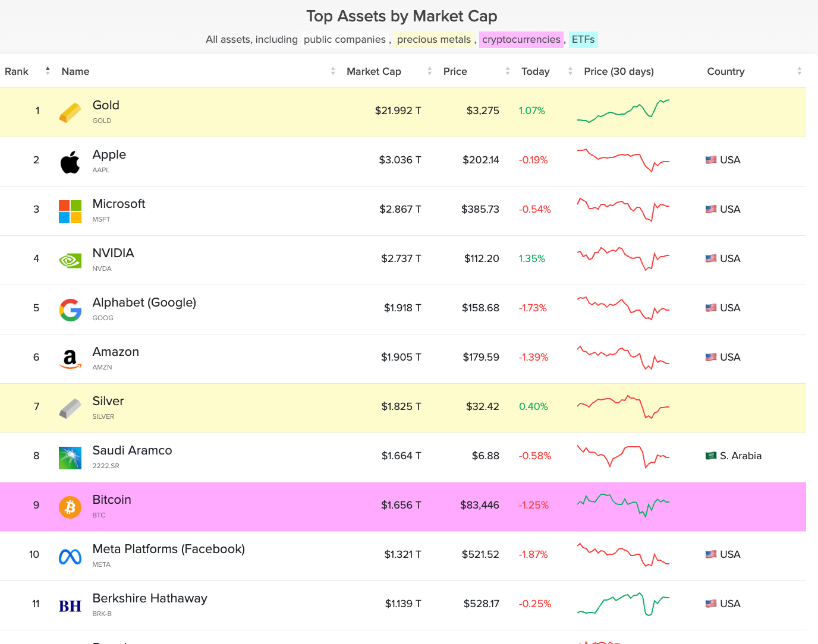Image resolution: width=818 pixels, height=644 pixels.
Task: Click Bitcoin price $83,446
Action: point(480,505)
